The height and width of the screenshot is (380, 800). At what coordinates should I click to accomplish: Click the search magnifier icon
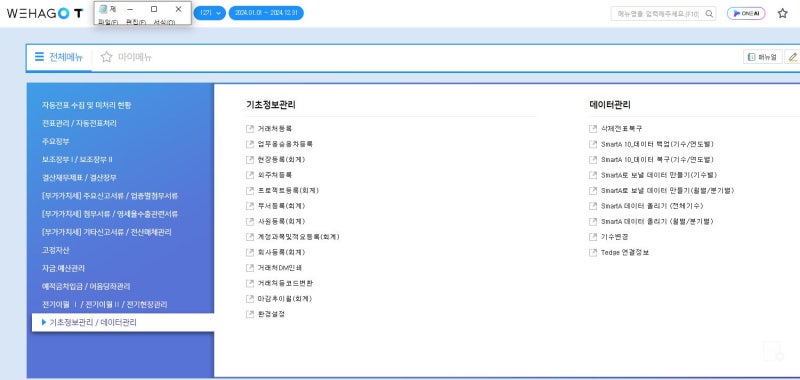(x=709, y=14)
